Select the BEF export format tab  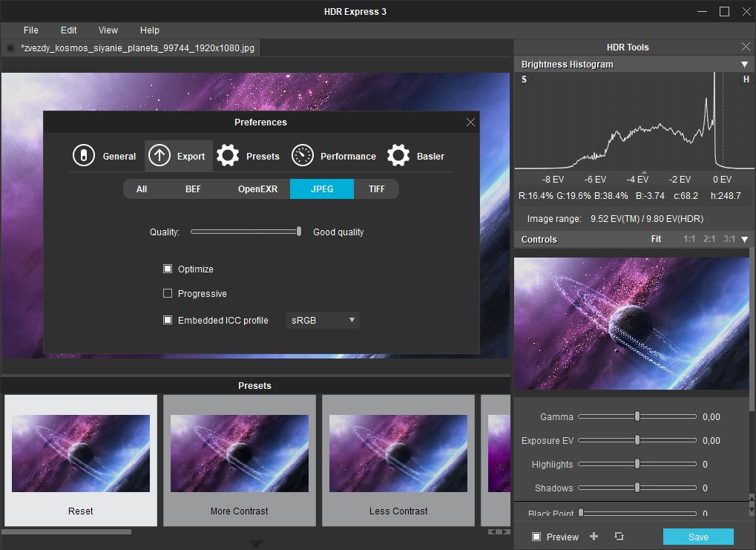193,189
